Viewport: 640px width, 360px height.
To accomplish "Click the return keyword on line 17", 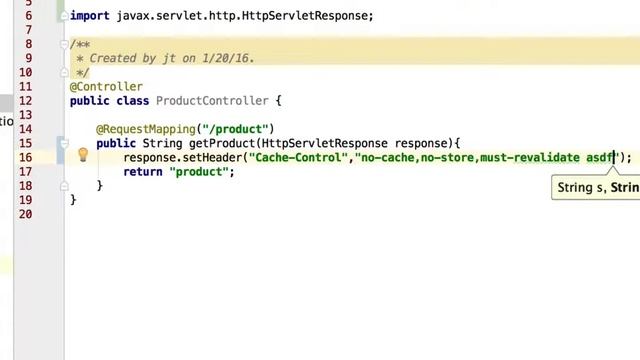I will click(143, 172).
